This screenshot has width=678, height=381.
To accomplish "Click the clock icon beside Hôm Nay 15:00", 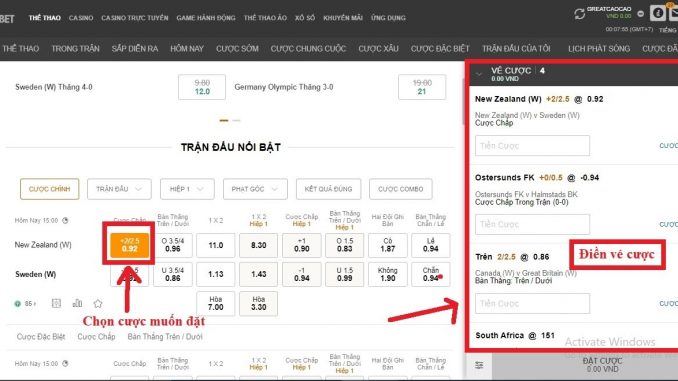I will 65,221.
